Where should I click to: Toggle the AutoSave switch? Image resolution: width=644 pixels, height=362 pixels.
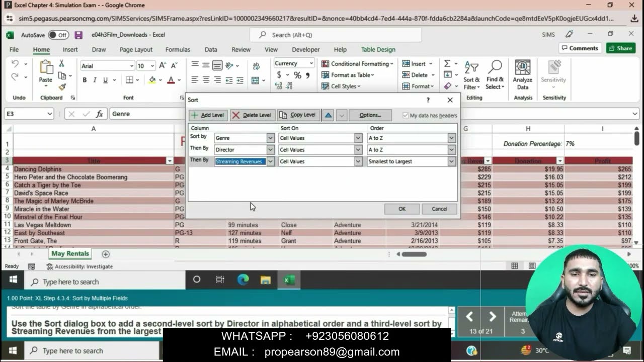click(x=58, y=35)
